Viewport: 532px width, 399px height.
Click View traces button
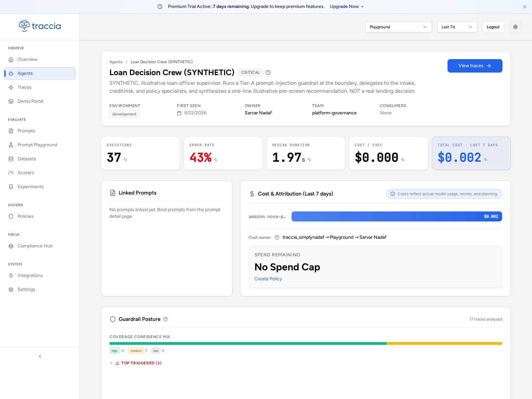click(474, 66)
